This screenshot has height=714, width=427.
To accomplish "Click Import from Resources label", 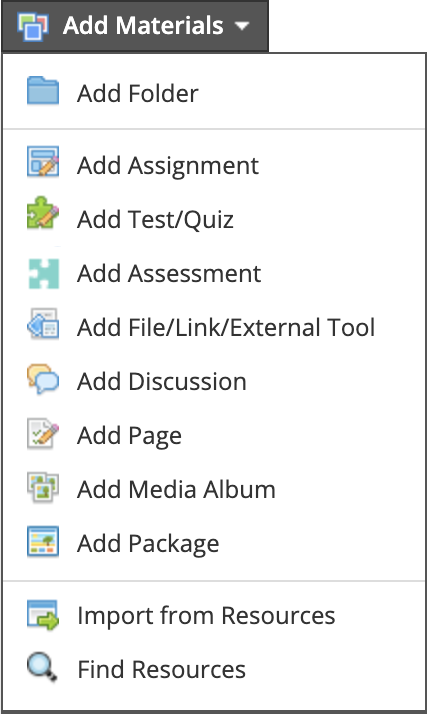I will tap(206, 616).
